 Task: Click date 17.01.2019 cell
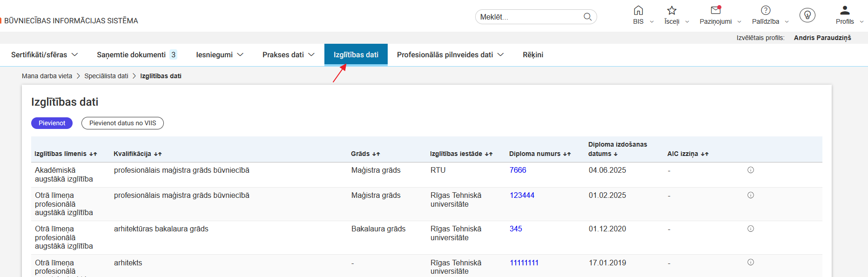click(x=607, y=263)
